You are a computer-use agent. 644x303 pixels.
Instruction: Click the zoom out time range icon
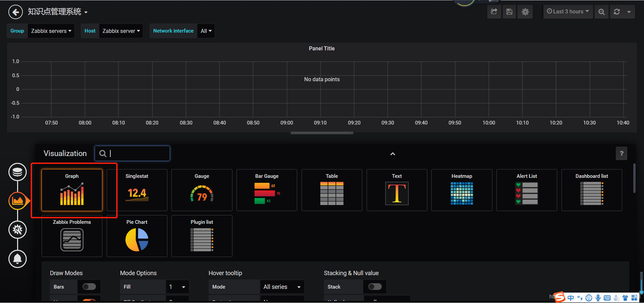click(x=601, y=12)
